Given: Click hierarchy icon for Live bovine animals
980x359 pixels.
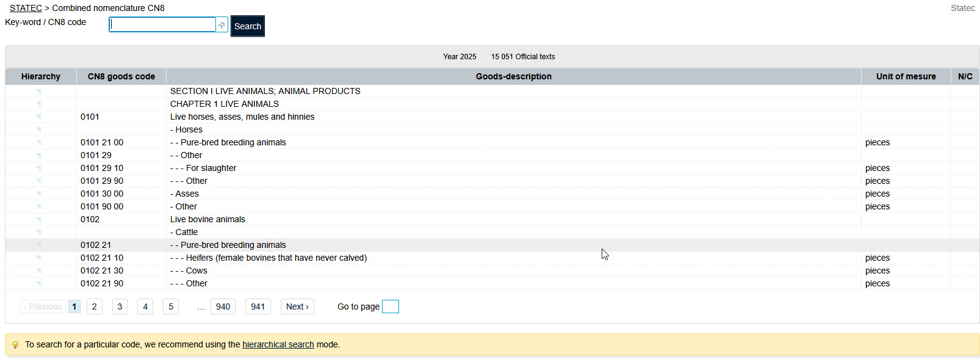Looking at the screenshot, I should point(39,219).
